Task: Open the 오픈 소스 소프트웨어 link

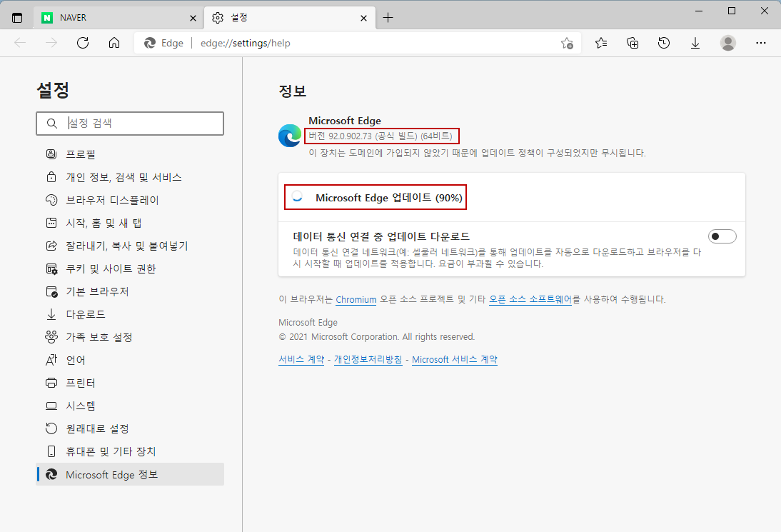Action: (530, 299)
